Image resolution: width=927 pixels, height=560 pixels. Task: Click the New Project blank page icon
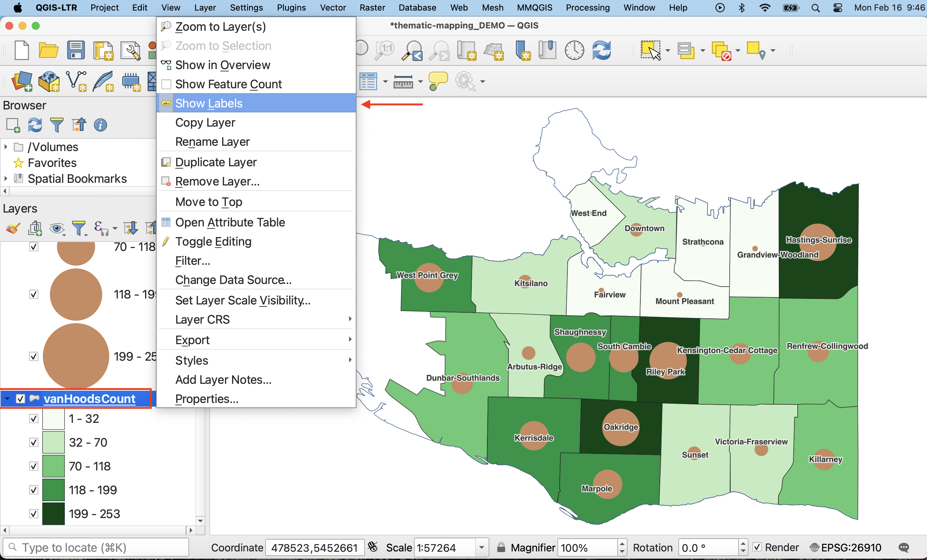[x=21, y=50]
